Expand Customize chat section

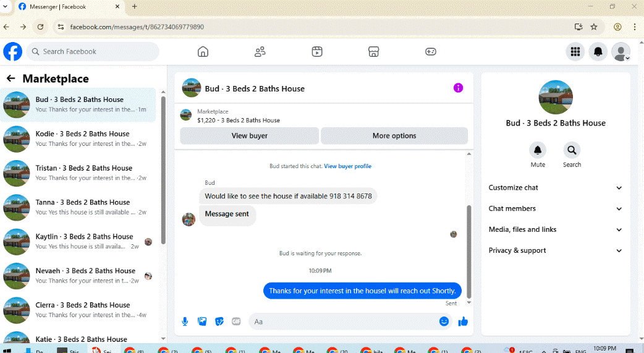pyautogui.click(x=555, y=188)
